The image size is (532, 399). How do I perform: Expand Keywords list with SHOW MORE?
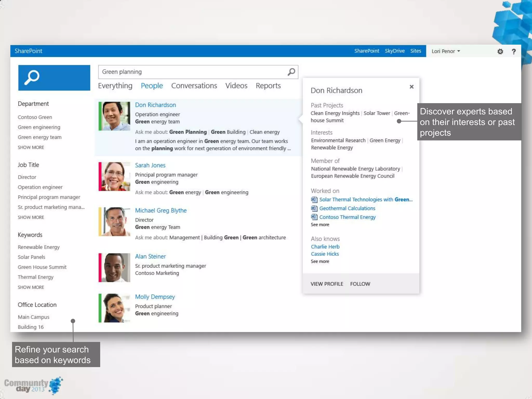coord(31,287)
